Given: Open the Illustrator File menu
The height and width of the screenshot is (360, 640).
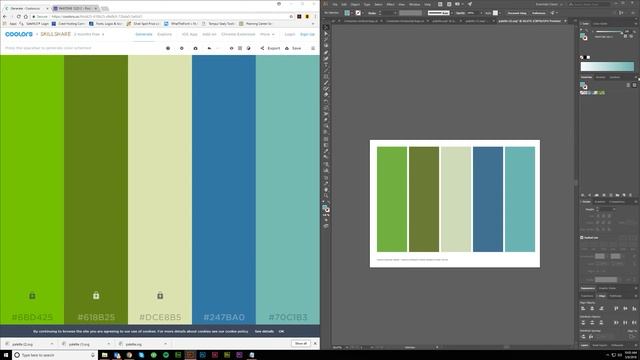Looking at the screenshot, I should click(335, 4).
